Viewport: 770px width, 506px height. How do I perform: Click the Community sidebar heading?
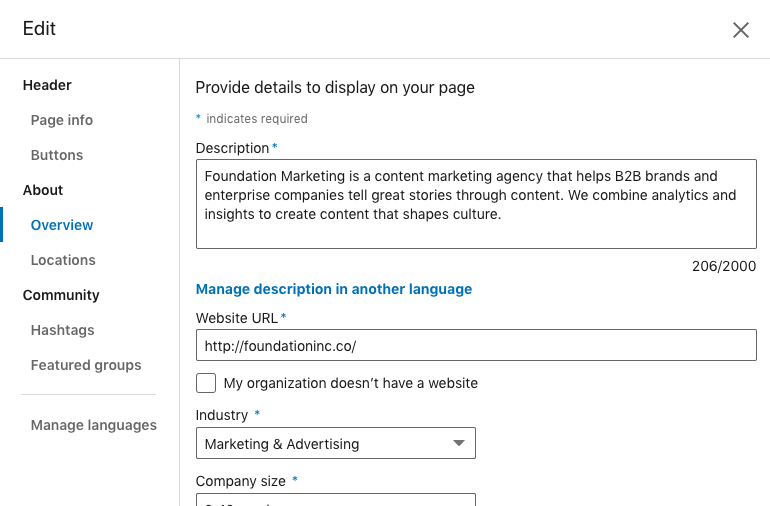61,295
